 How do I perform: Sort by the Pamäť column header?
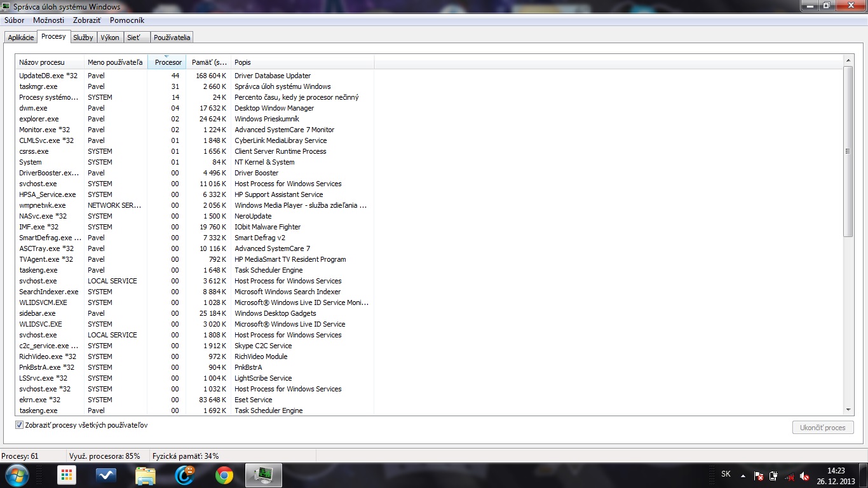[208, 62]
